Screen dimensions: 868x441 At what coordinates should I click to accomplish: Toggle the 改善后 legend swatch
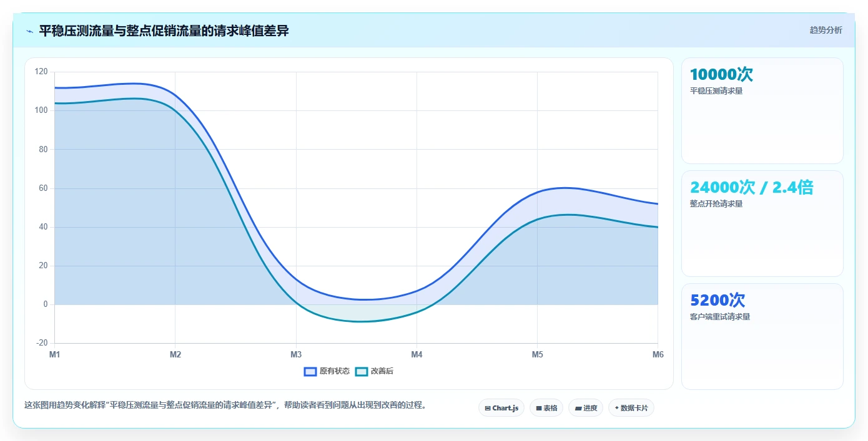pos(362,371)
